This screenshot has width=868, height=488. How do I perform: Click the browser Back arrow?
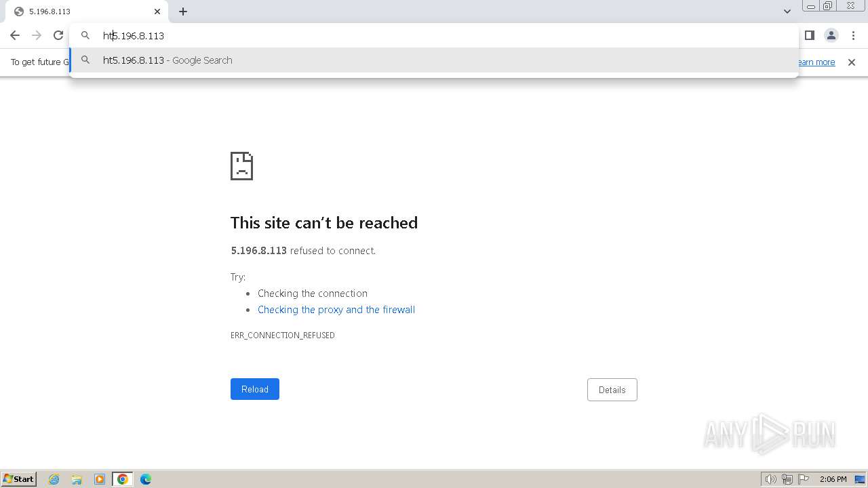tap(15, 35)
